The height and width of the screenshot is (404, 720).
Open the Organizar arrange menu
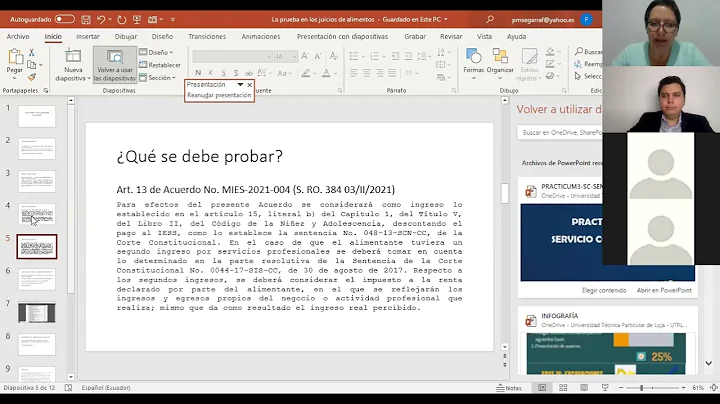[x=500, y=64]
